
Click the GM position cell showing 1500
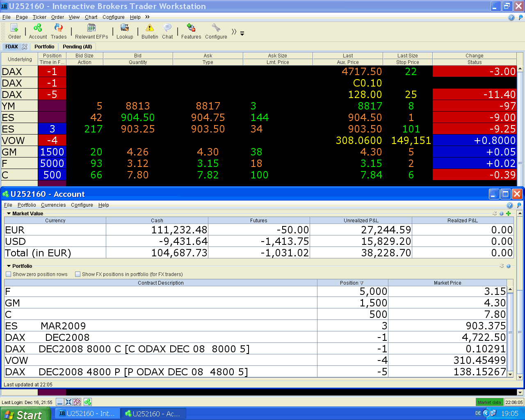[52, 152]
